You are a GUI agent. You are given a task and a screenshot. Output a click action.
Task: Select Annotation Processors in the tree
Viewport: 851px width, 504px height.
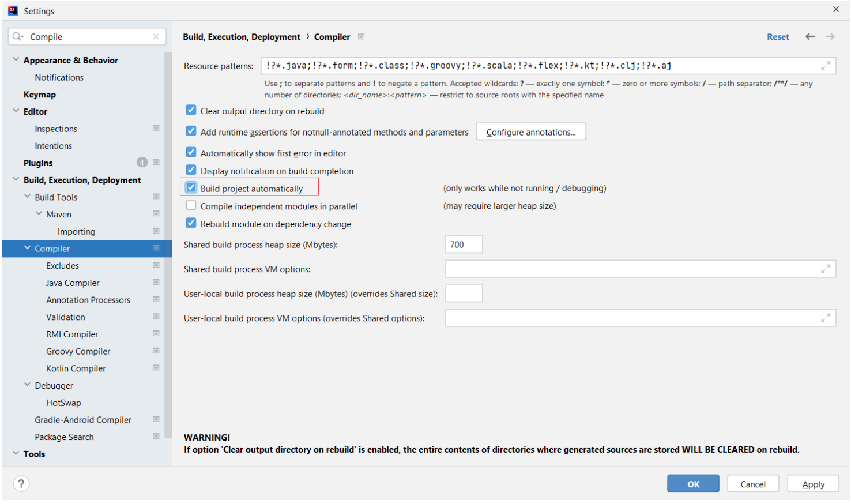pyautogui.click(x=88, y=300)
